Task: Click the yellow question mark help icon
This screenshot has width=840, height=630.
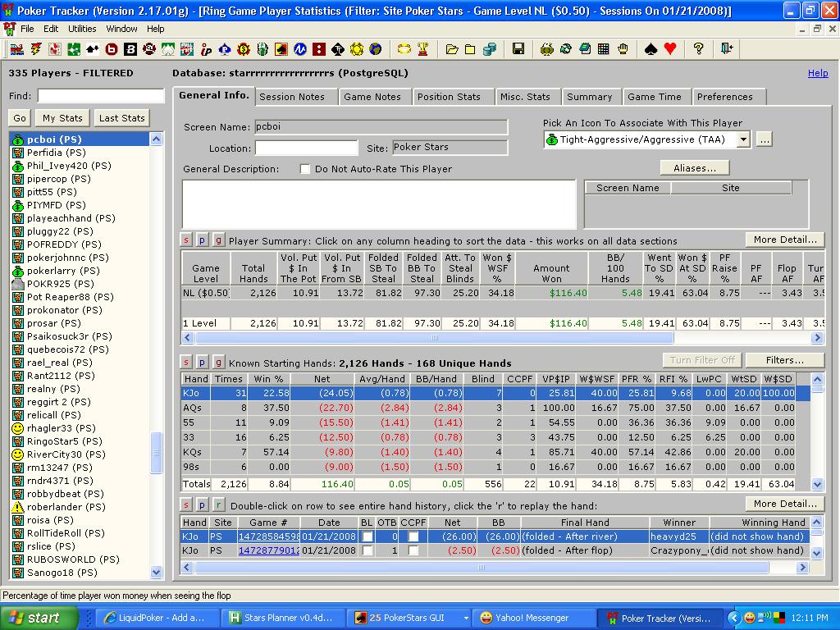Action: pos(698,49)
